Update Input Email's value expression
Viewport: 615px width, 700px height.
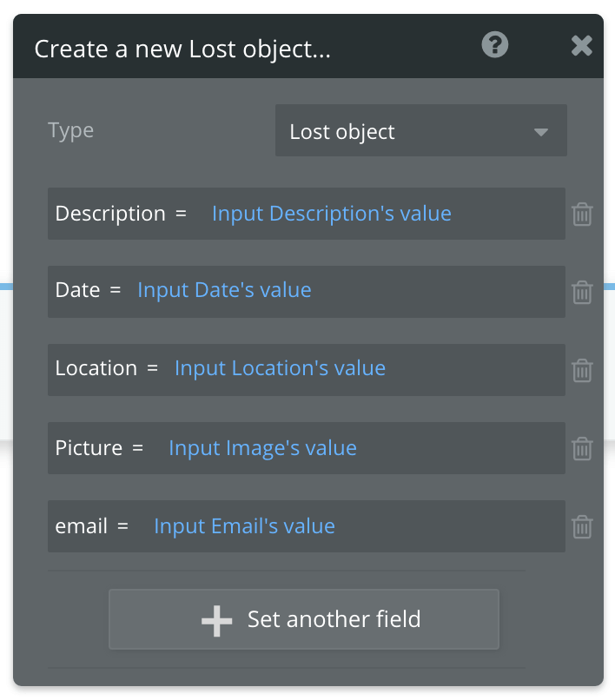244,526
